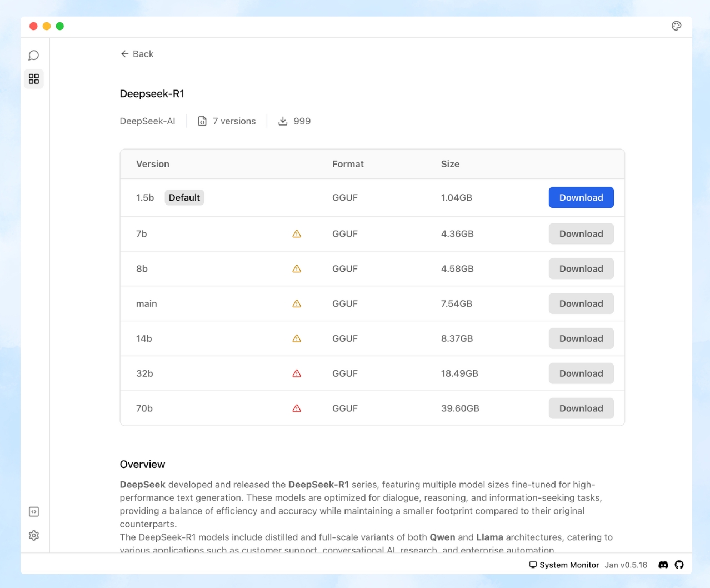The width and height of the screenshot is (710, 588).
Task: Open Jan's GitHub repository
Action: [x=679, y=565]
